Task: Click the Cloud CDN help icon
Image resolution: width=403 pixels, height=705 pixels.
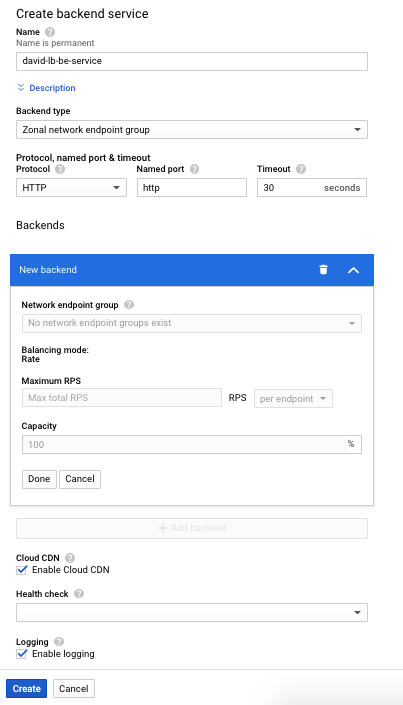Action: tap(70, 558)
